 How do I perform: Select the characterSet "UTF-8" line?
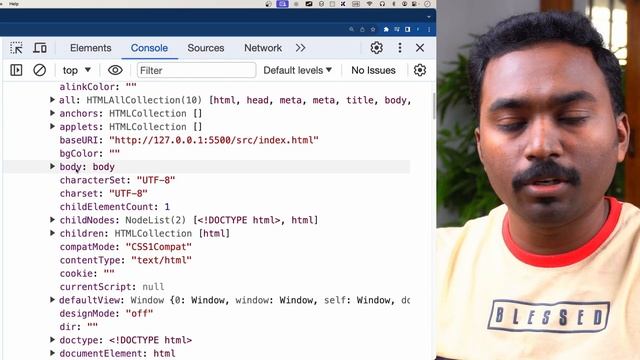[x=117, y=180]
